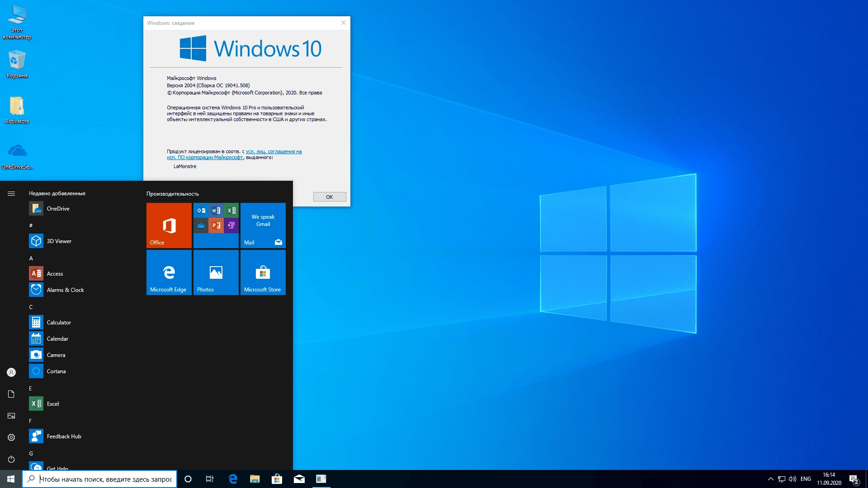
Task: Open volume control tray icon
Action: (x=793, y=479)
